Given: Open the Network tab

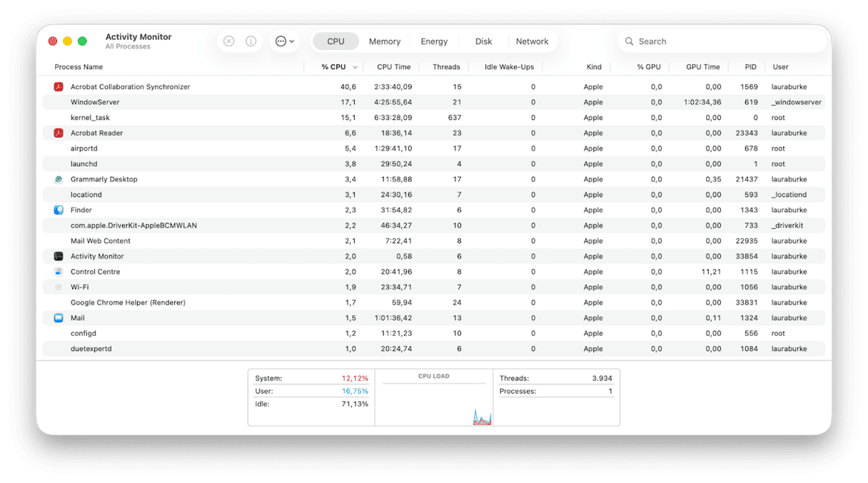Looking at the screenshot, I should (532, 41).
